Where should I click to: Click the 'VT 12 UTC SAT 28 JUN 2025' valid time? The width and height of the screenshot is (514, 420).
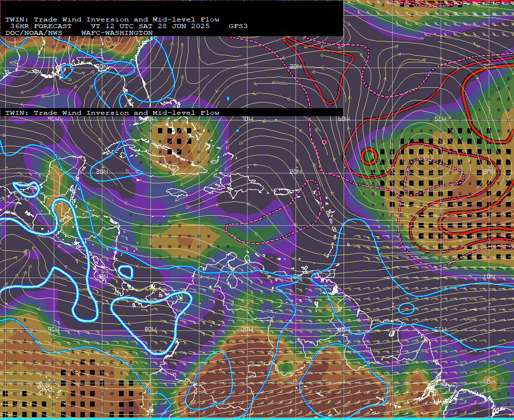point(150,26)
